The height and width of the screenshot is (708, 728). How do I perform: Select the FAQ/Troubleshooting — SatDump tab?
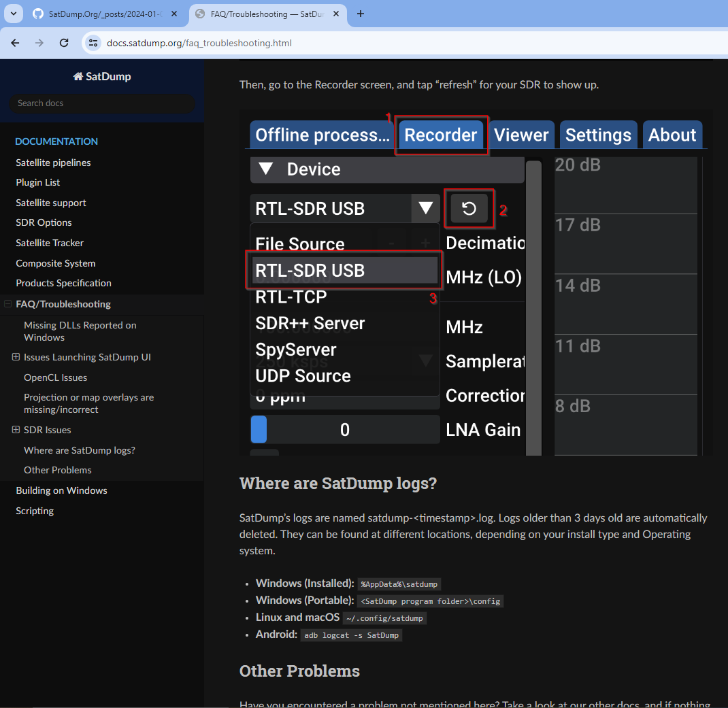point(268,14)
